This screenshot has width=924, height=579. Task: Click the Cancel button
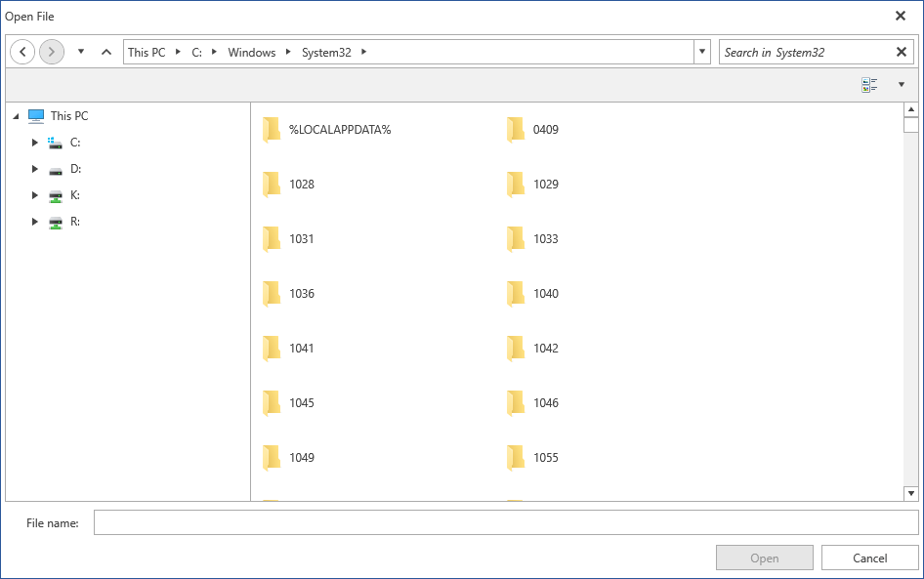[x=868, y=558]
